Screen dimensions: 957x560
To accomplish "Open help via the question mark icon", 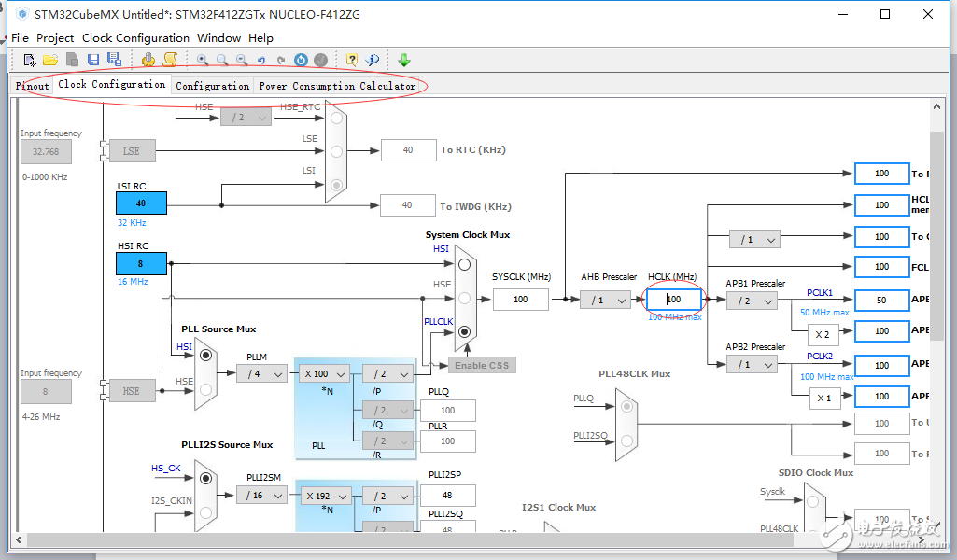I will coord(352,60).
